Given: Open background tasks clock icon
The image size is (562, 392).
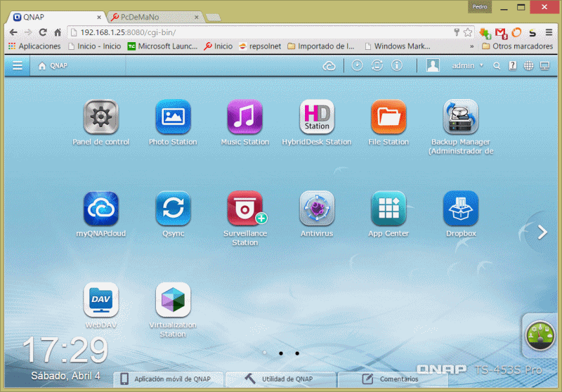Looking at the screenshot, I should (357, 65).
